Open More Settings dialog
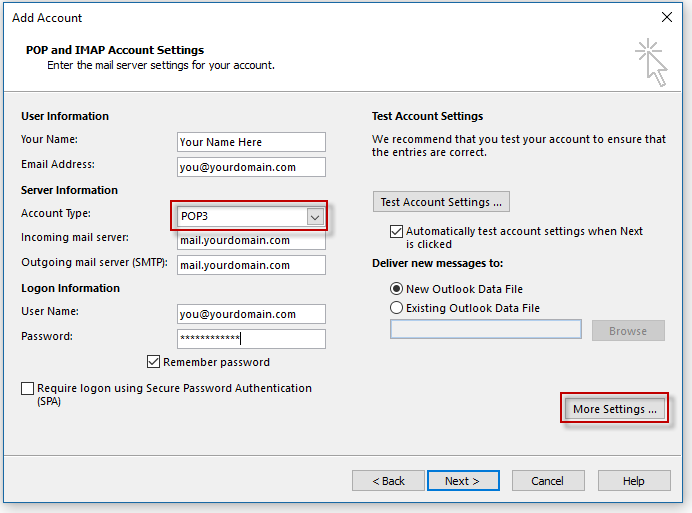 (x=614, y=409)
